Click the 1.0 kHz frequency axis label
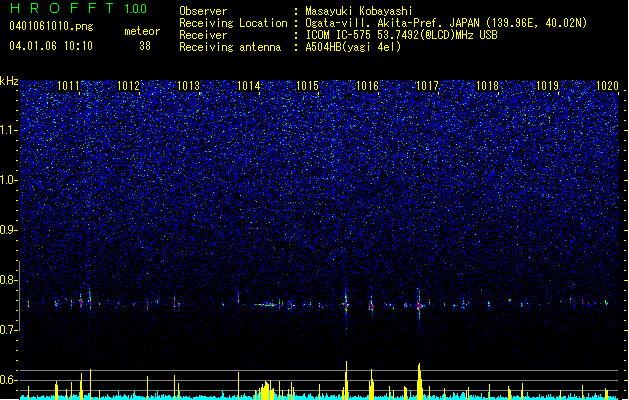 (x=9, y=180)
